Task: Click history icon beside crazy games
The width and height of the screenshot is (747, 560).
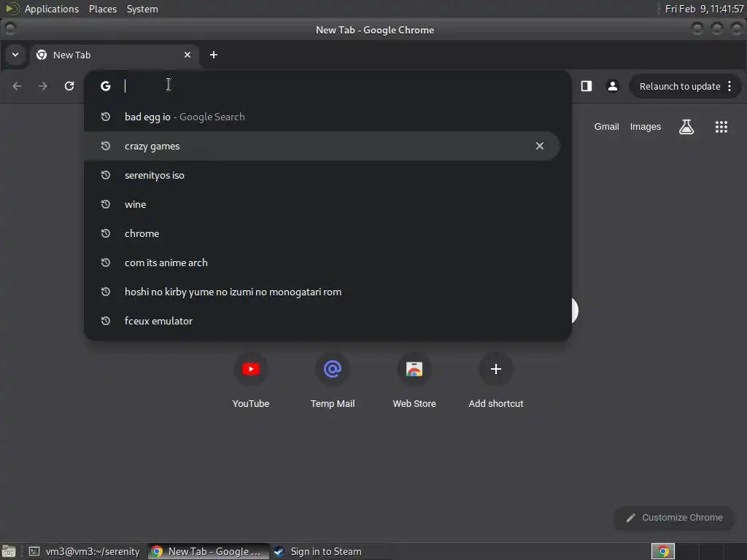Action: tap(106, 146)
